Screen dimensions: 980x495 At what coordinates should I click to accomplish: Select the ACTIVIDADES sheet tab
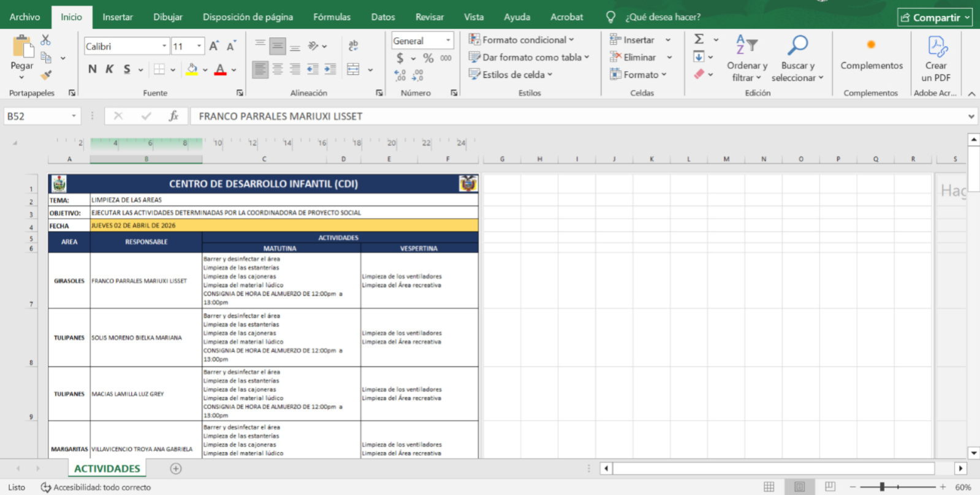pyautogui.click(x=107, y=469)
